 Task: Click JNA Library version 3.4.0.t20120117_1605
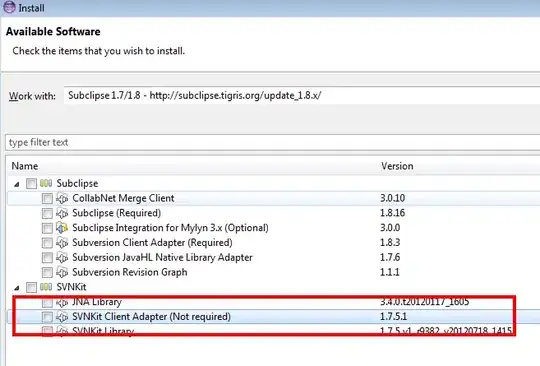(425, 302)
